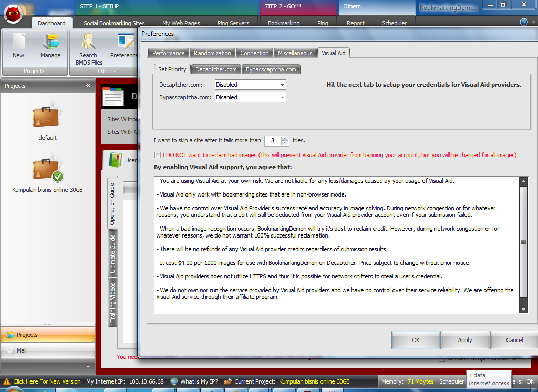Screen dimensions: 538x392
Task: Switch to the Connection tab
Action: 254,53
